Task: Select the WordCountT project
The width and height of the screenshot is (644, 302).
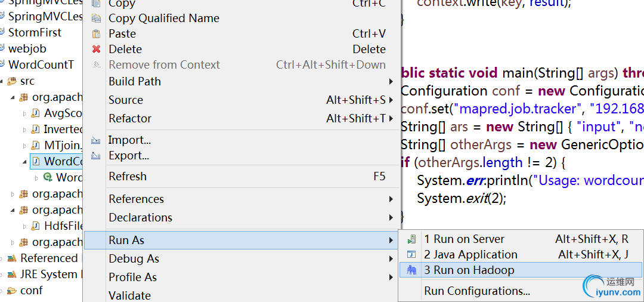Action: 41,64
